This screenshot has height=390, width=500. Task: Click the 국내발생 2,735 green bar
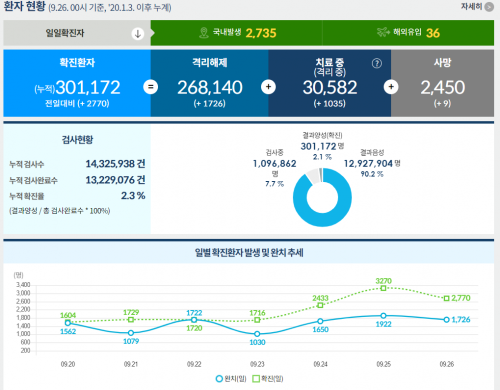(236, 33)
